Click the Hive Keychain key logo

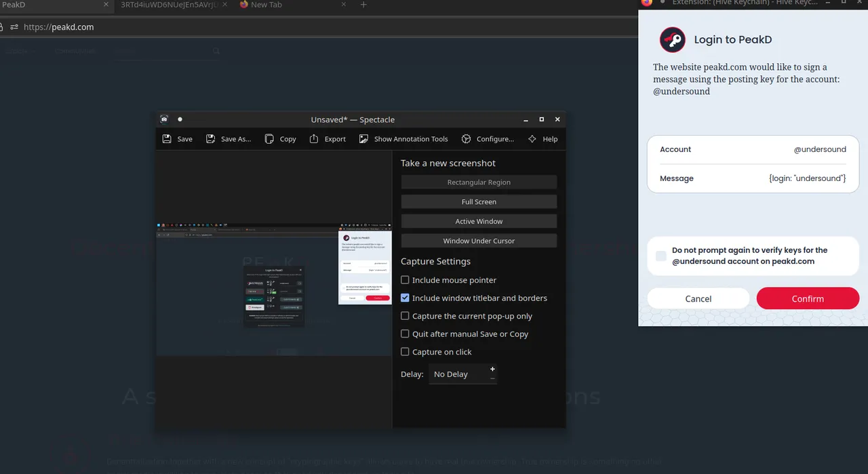click(x=673, y=39)
